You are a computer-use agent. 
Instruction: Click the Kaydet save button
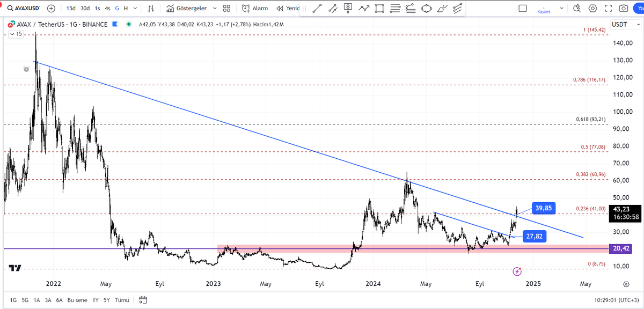click(x=543, y=12)
